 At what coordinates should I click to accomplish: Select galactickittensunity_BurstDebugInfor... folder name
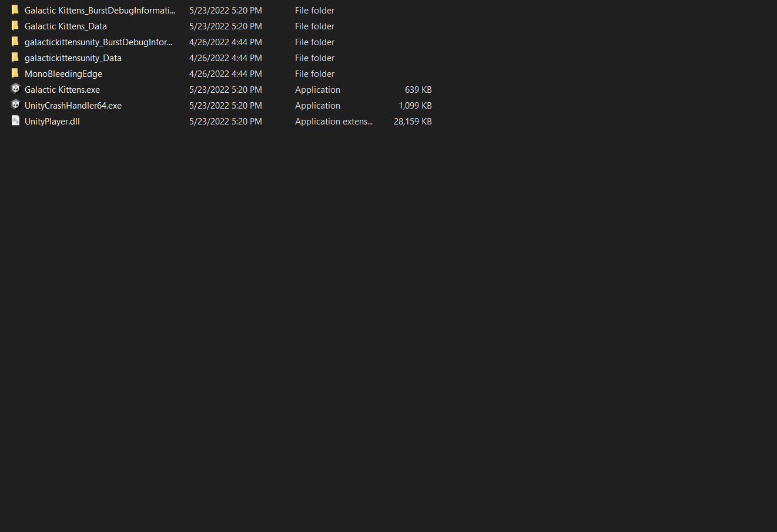point(99,42)
